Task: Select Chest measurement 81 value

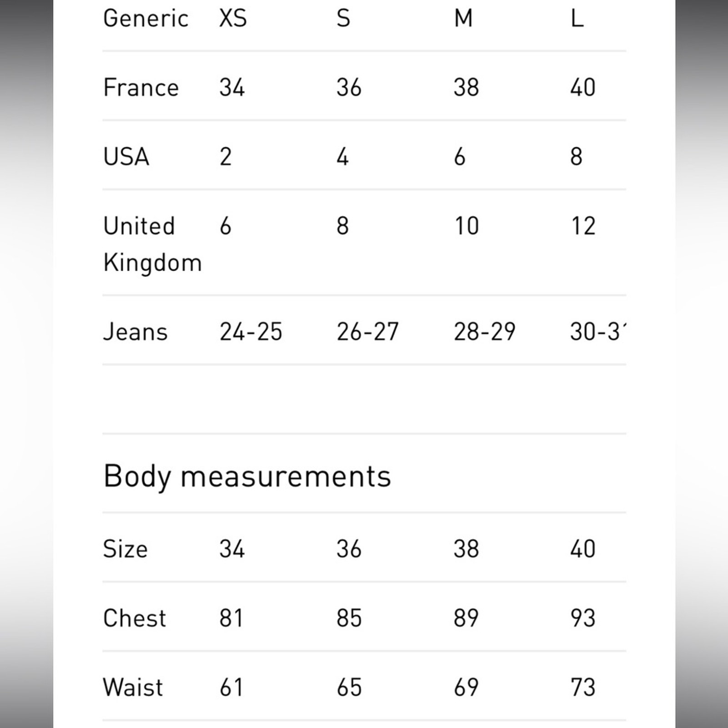Action: [x=231, y=618]
